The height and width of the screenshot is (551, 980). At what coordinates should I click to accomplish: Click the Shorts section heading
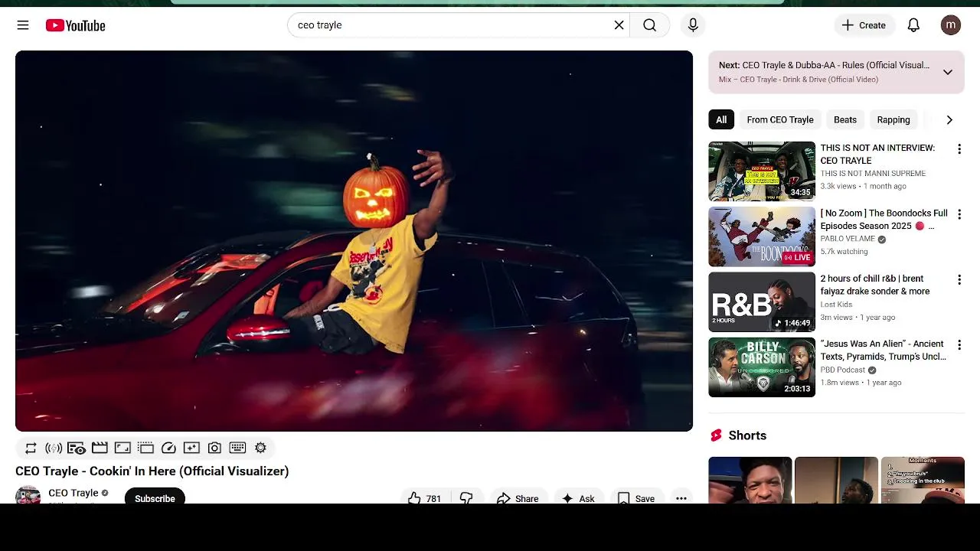pos(747,435)
